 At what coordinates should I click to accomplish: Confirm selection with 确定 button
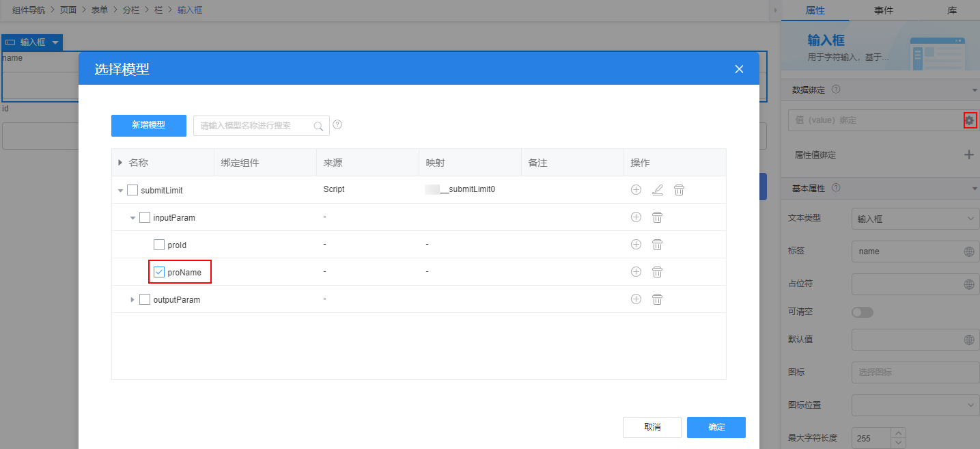click(x=716, y=427)
